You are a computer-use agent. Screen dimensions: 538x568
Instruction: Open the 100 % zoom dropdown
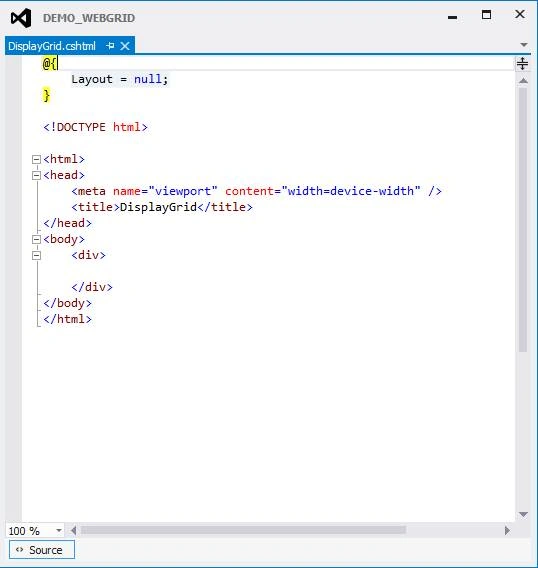(58, 531)
